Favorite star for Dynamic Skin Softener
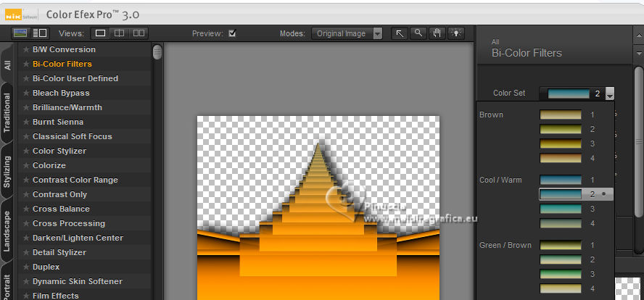 (26, 282)
